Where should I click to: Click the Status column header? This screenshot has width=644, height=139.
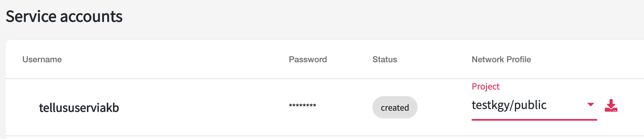385,59
